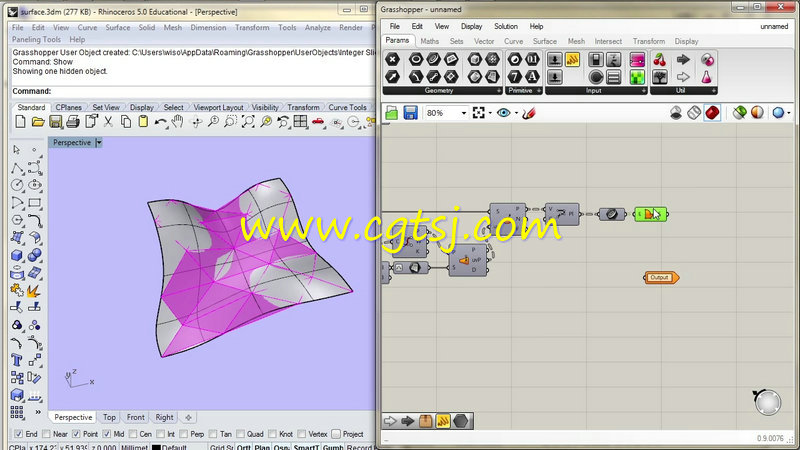Image resolution: width=800 pixels, height=450 pixels.
Task: Click the Grasshopper compass widget on canvas
Action: pyautogui.click(x=767, y=403)
